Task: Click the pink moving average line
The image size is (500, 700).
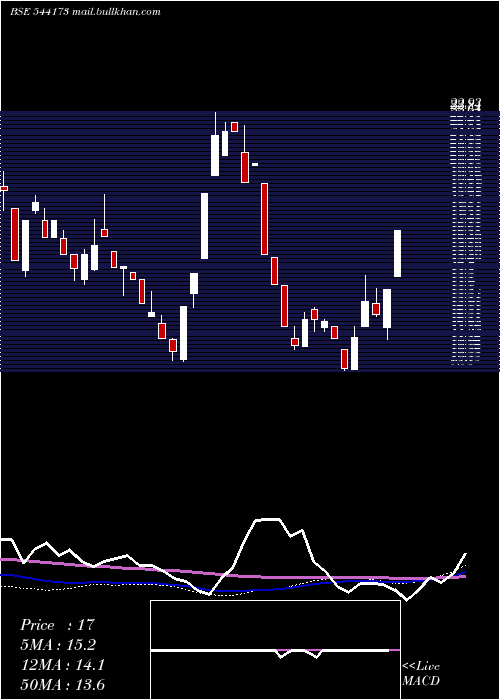Action: [x=232, y=575]
